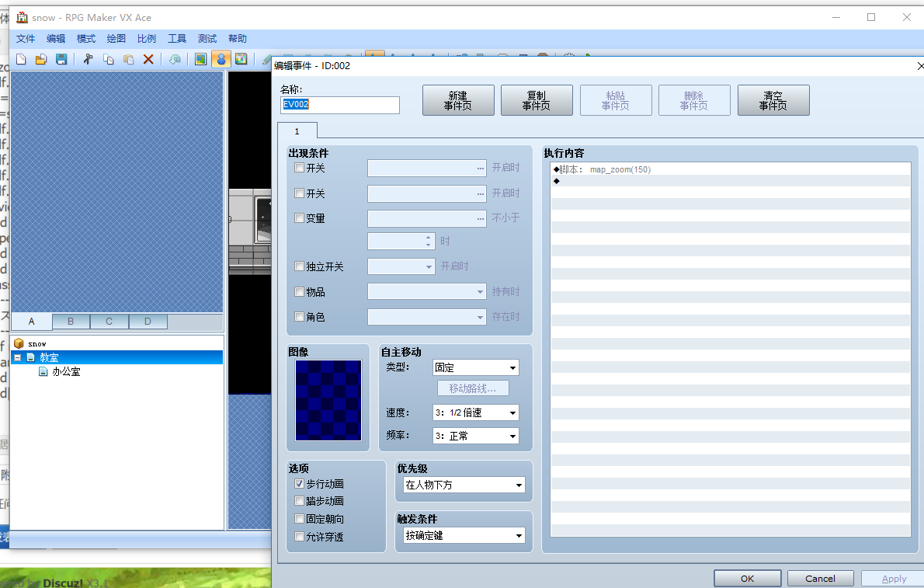Open the 工具 menu
The image size is (924, 588).
pos(177,38)
